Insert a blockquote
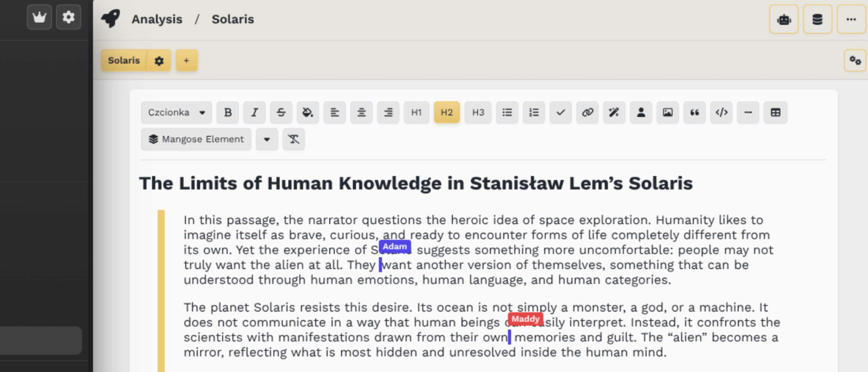Screen dimensions: 868x372 pos(694,112)
